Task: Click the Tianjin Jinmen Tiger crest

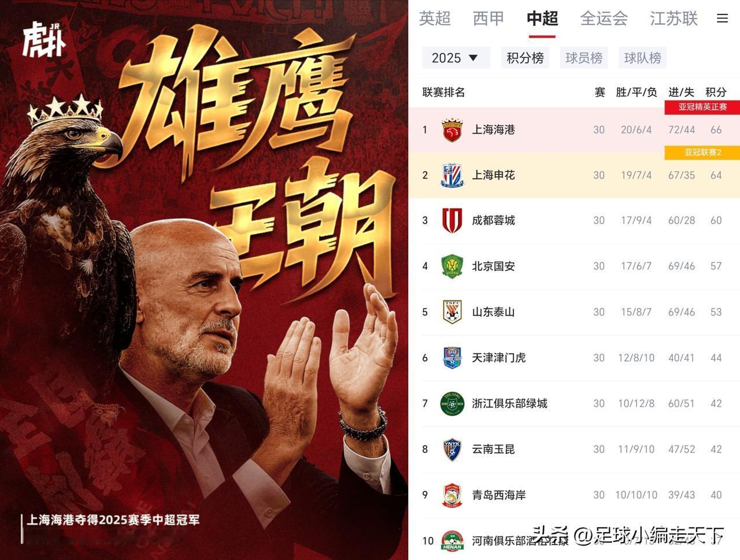Action: point(452,357)
